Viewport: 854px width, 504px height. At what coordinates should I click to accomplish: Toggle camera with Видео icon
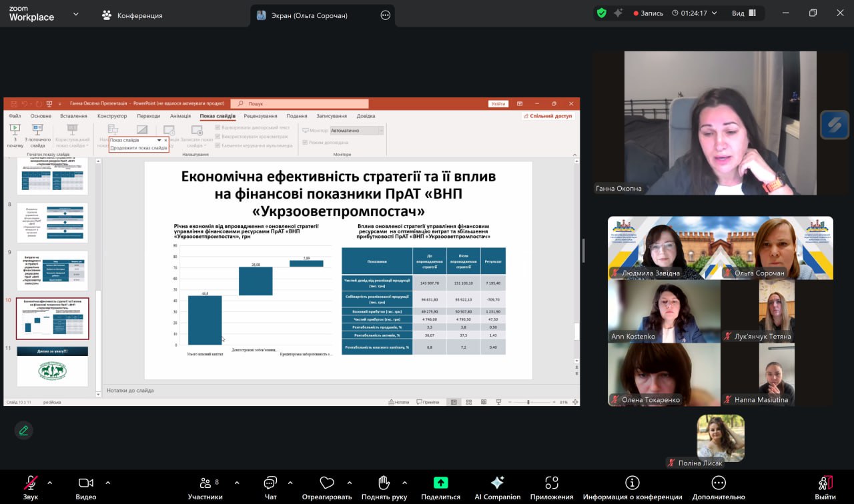85,483
